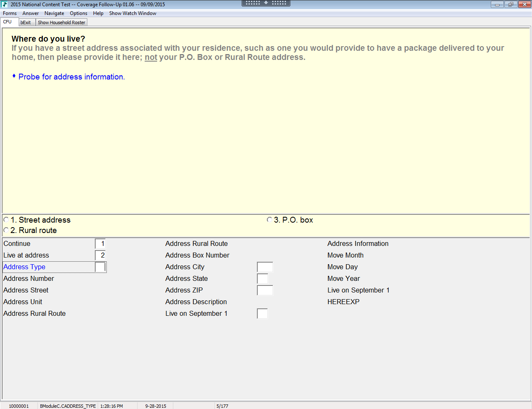
Task: Click the Address State label
Action: [x=187, y=279]
